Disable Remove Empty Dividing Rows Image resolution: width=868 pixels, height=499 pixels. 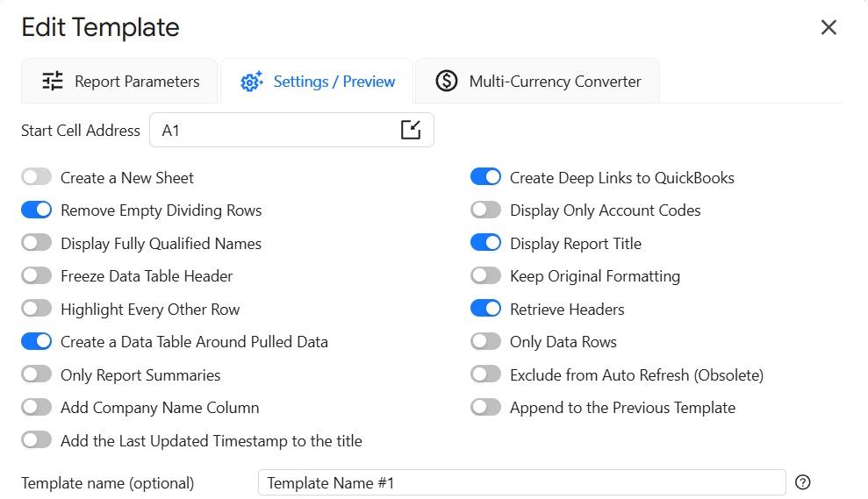pyautogui.click(x=37, y=210)
